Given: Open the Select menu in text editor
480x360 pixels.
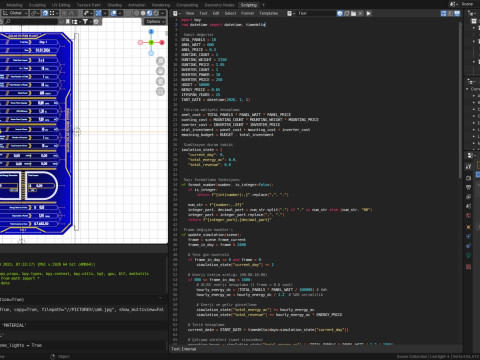Looking at the screenshot, I should tap(230, 13).
